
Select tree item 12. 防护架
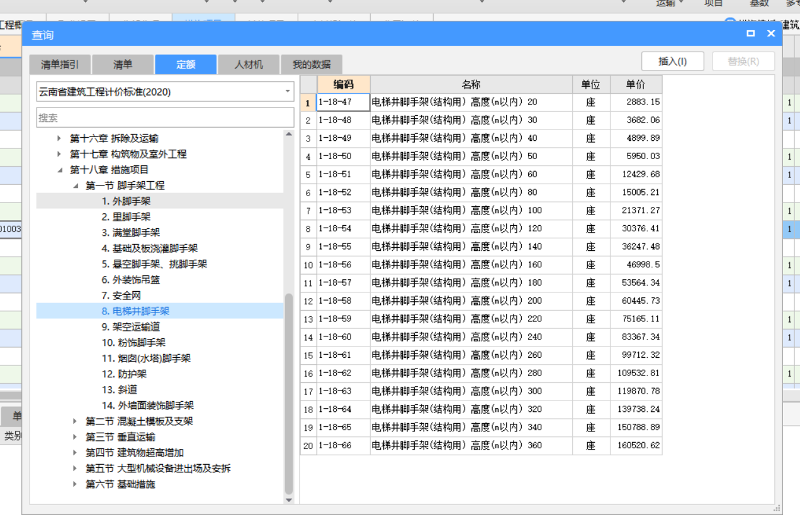[x=124, y=374]
